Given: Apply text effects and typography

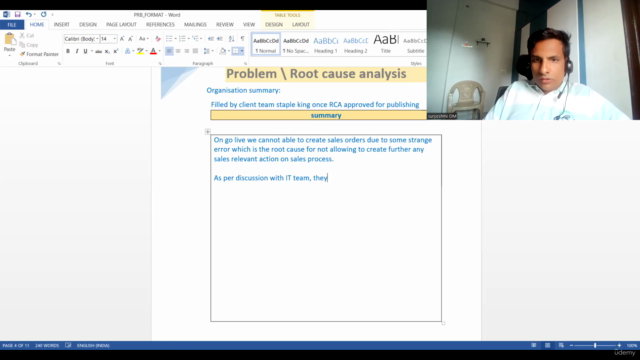Looking at the screenshot, I should [x=128, y=51].
